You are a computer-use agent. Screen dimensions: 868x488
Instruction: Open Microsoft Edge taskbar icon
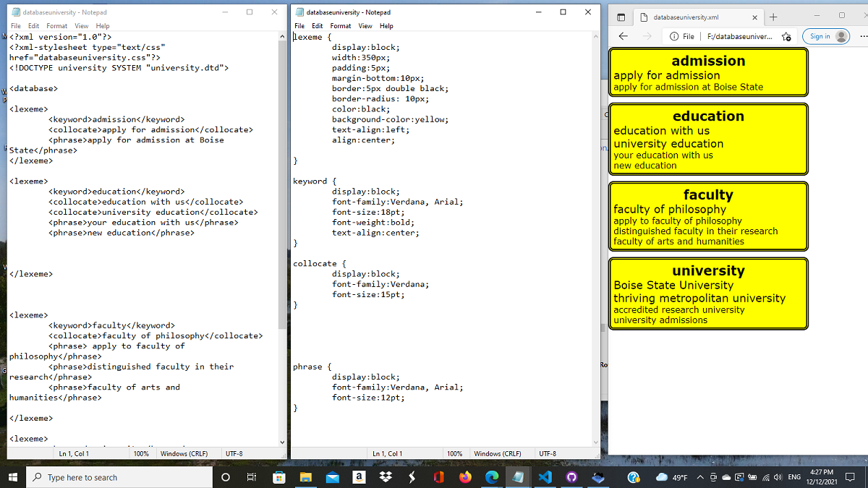tap(491, 477)
